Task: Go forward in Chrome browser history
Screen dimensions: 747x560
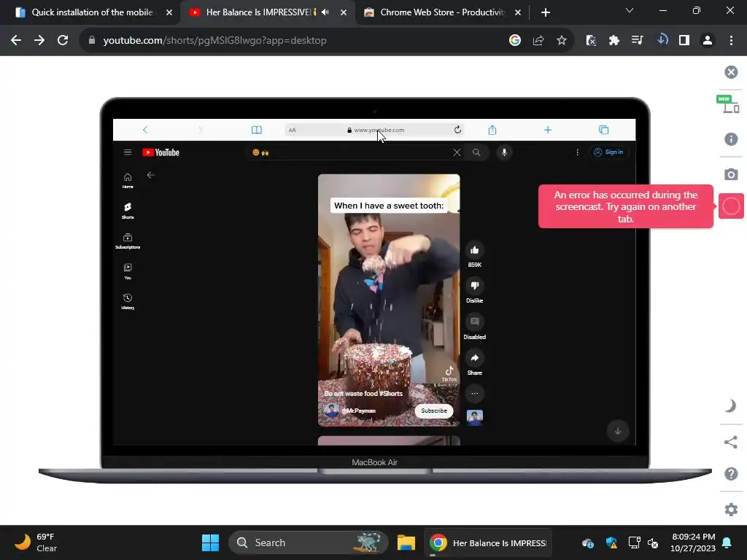Action: pos(39,41)
